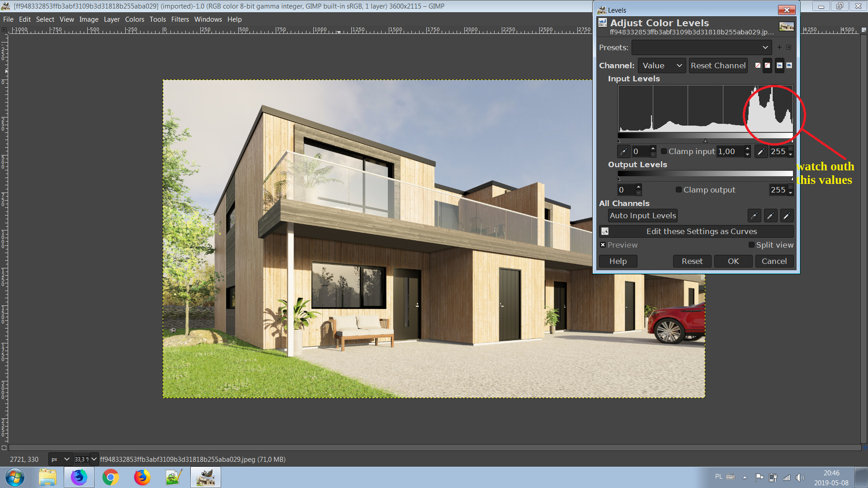Launch Google Chrome from the taskbar
The width and height of the screenshot is (868, 488).
click(x=110, y=477)
